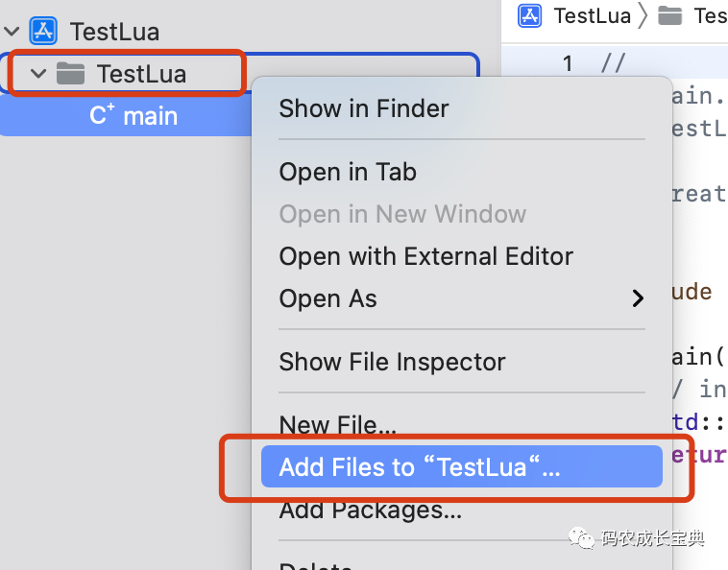Choose Open with External Editor
Image resolution: width=728 pixels, height=570 pixels.
425,256
